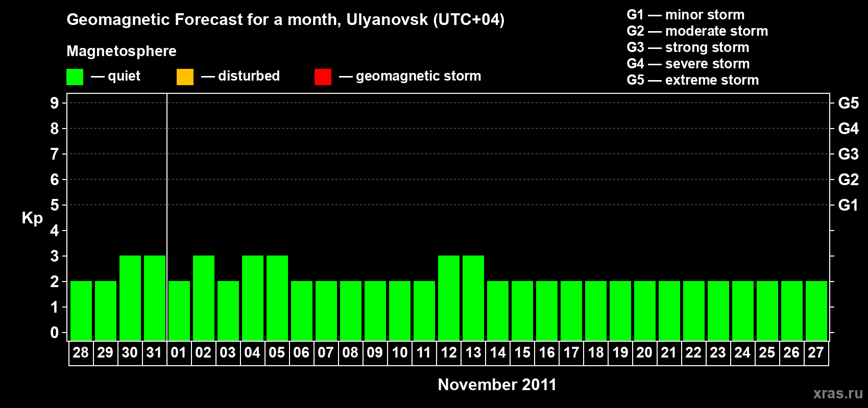Viewport: 868px width, 408px height.
Task: Click the orange disturbed legend swatch
Action: [185, 77]
